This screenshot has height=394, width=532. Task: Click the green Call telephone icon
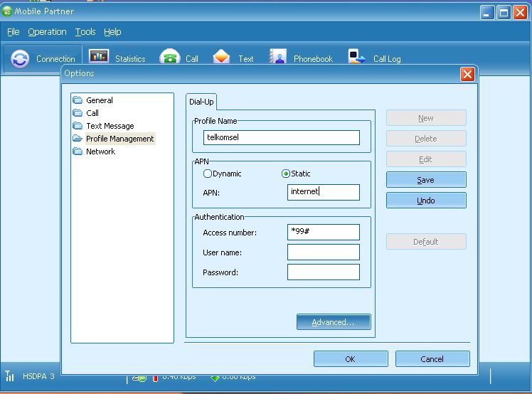click(170, 56)
